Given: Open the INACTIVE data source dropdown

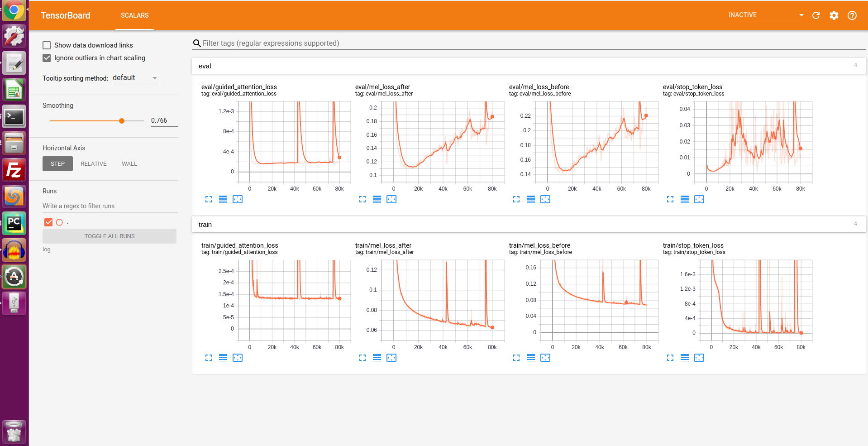Looking at the screenshot, I should pos(767,14).
